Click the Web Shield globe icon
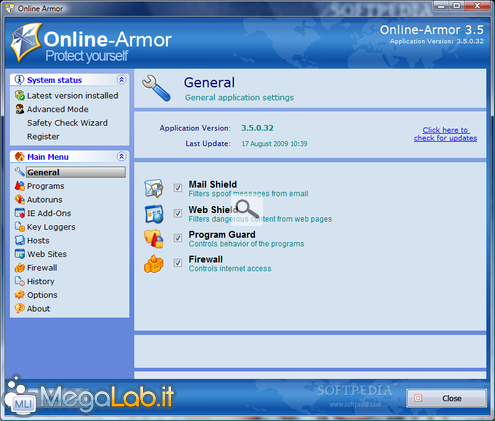 click(x=154, y=214)
